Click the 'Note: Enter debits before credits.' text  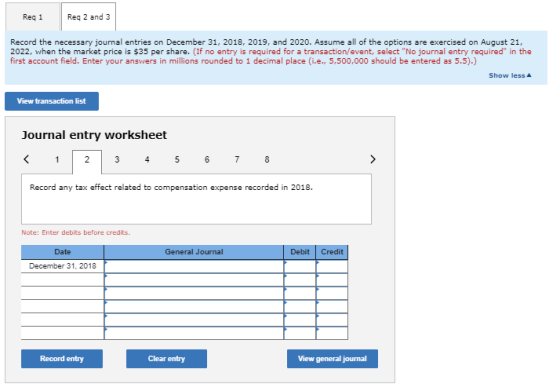coord(76,232)
